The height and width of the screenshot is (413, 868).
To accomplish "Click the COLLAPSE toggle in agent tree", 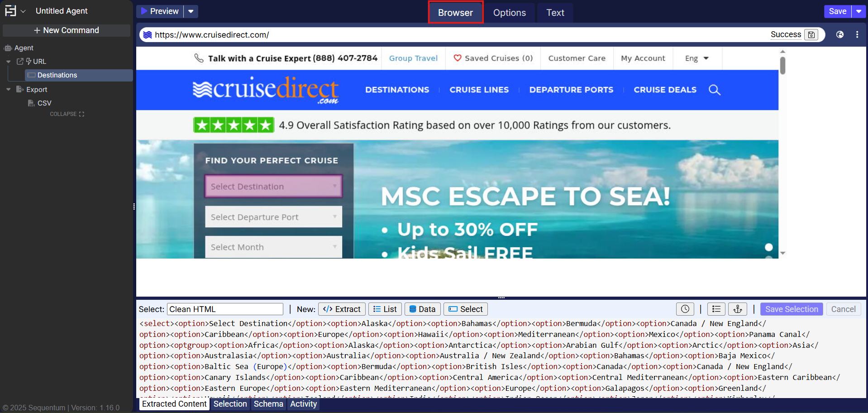I will pyautogui.click(x=67, y=114).
